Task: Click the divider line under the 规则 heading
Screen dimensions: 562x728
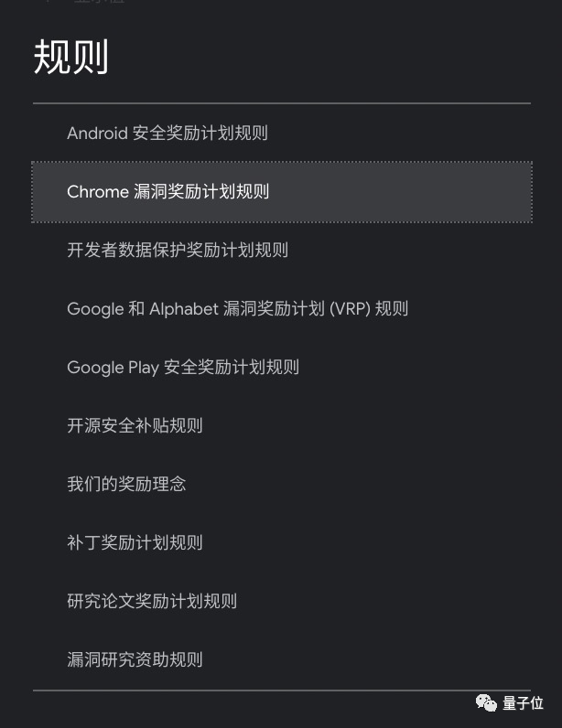Action: 282,103
